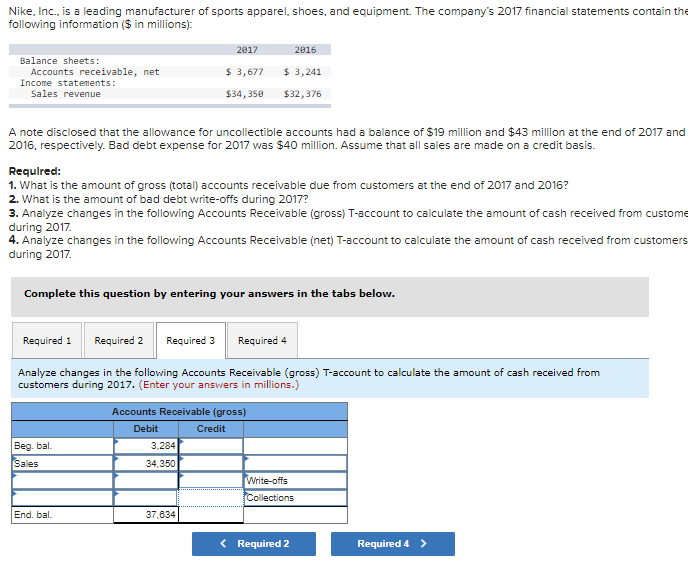Image resolution: width=688 pixels, height=568 pixels.
Task: Click the Accounts Receivable (gross) table header
Action: click(179, 411)
